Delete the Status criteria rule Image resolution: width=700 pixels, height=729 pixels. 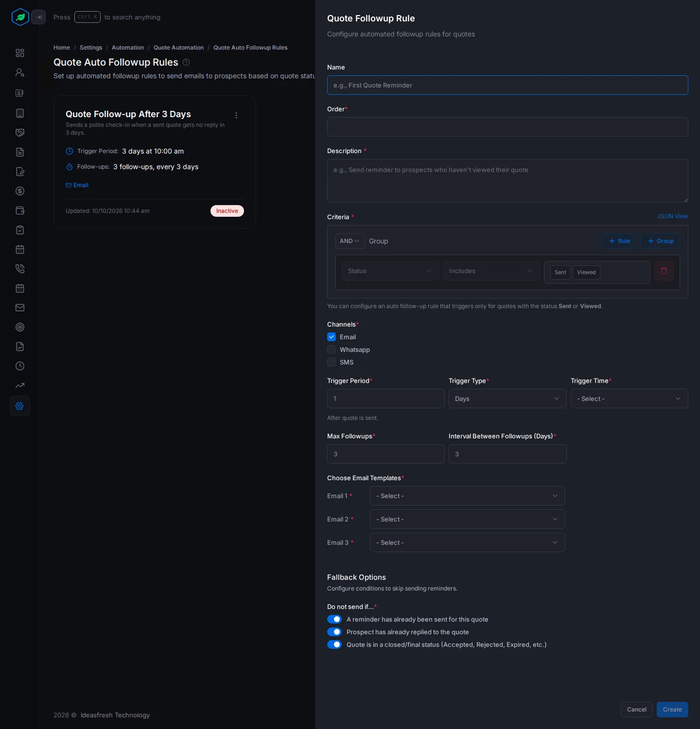(x=664, y=271)
